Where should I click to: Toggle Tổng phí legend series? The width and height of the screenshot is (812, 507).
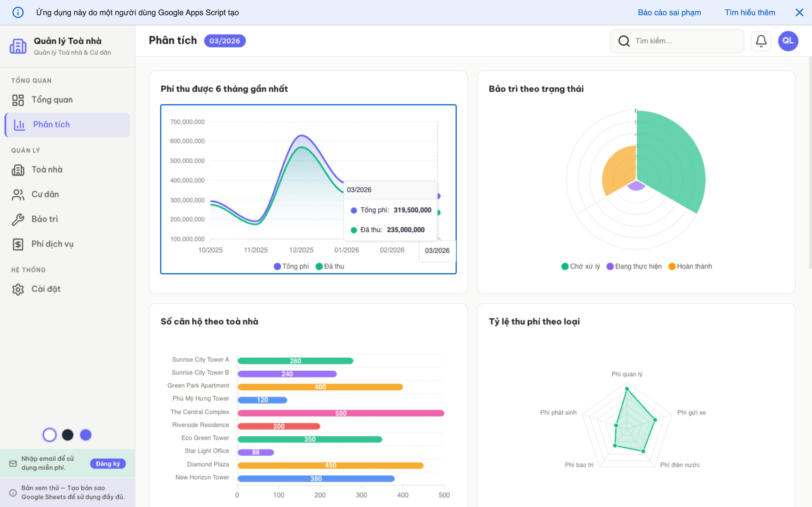[x=291, y=266]
